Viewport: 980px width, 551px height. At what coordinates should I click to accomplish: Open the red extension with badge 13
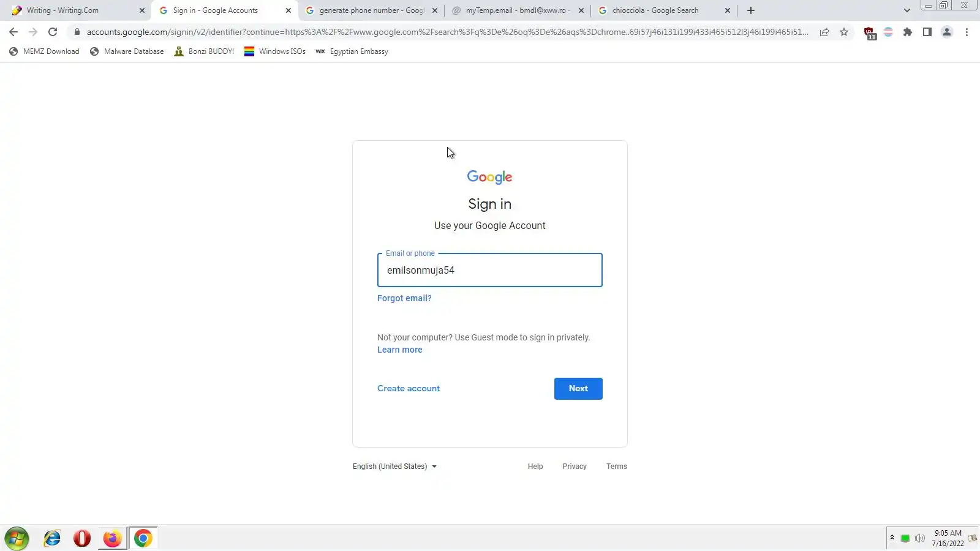pos(869,33)
